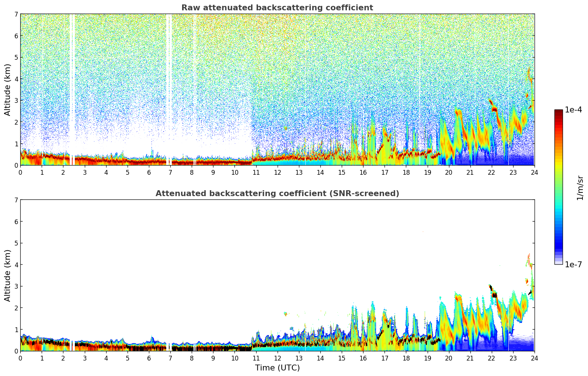Click the "Time (UTC)" axis label
The width and height of the screenshot is (588, 376).
click(x=277, y=368)
